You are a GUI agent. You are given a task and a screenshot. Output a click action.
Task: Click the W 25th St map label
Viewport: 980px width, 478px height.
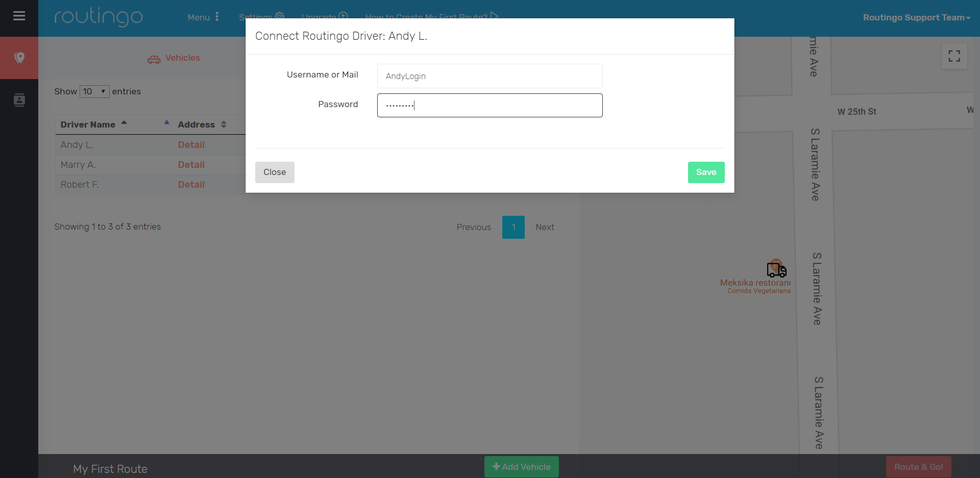point(856,112)
